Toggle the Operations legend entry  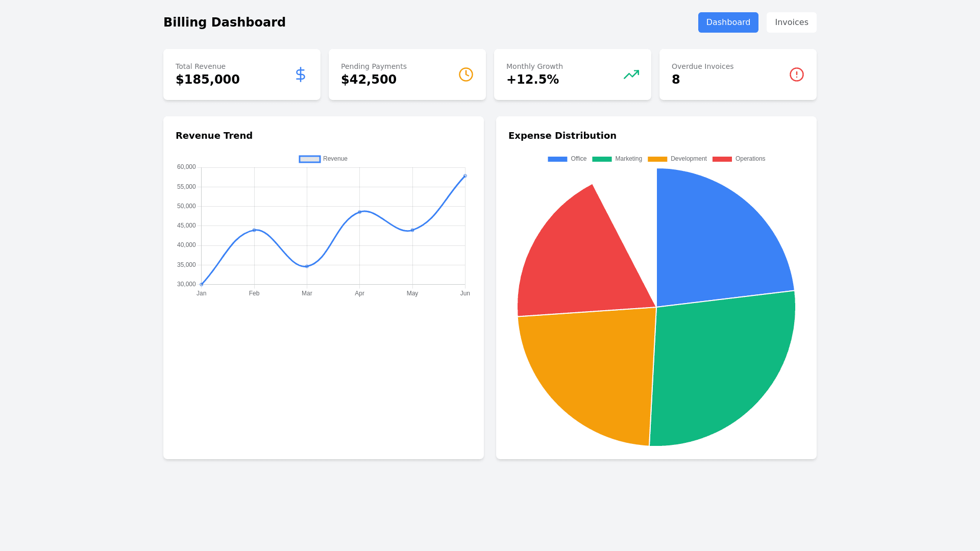click(x=739, y=159)
